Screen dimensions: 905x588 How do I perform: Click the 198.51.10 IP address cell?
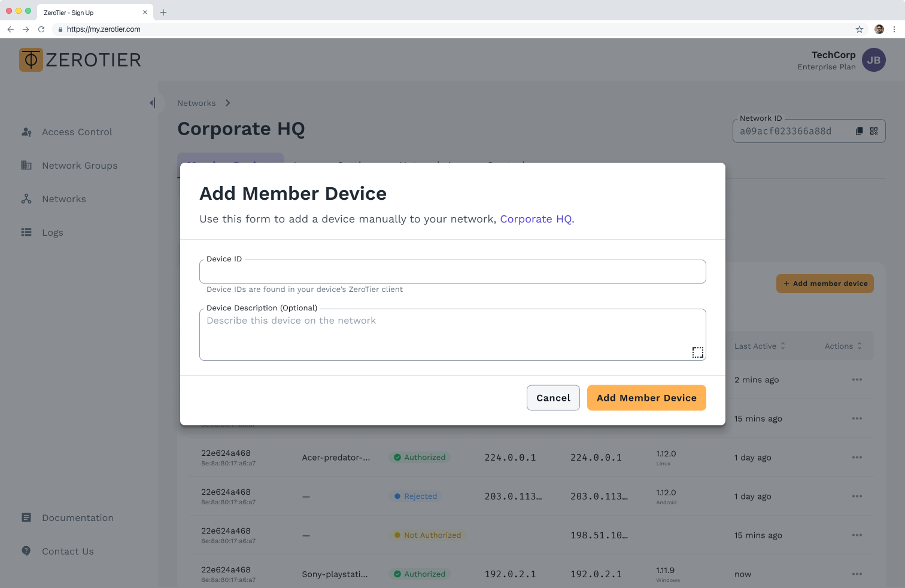point(599,535)
